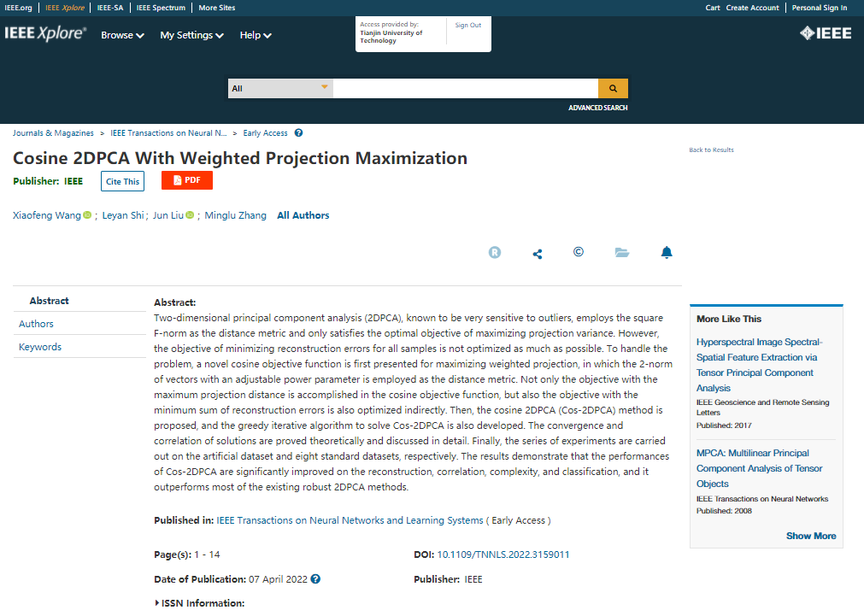Click the copyright permissions icon
Image resolution: width=864 pixels, height=616 pixels.
coord(579,252)
